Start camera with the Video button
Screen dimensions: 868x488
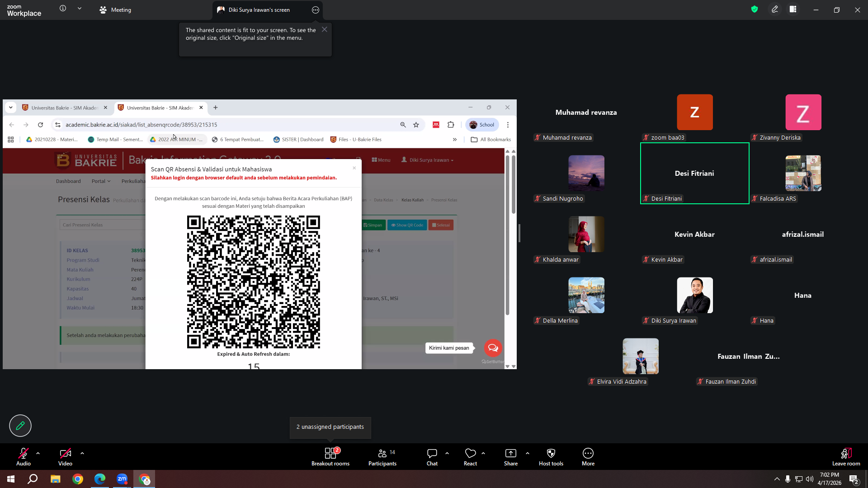click(65, 457)
